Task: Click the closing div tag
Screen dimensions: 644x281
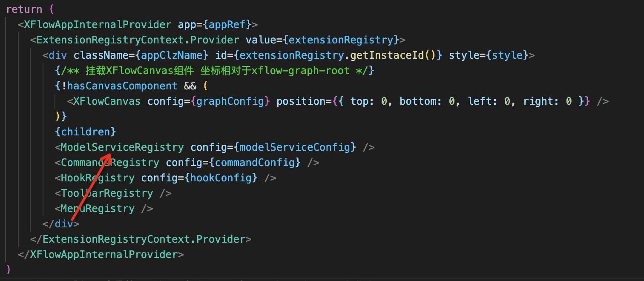Action: pyautogui.click(x=61, y=224)
